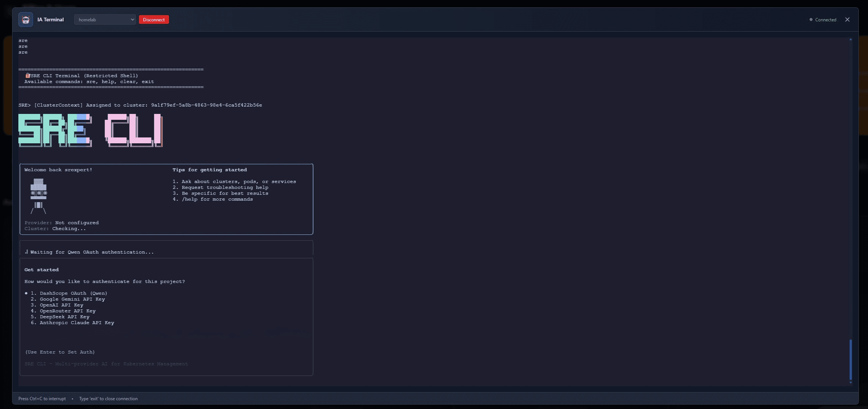Click the IA Terminal robot icon
Image resolution: width=868 pixels, height=409 pixels.
26,19
